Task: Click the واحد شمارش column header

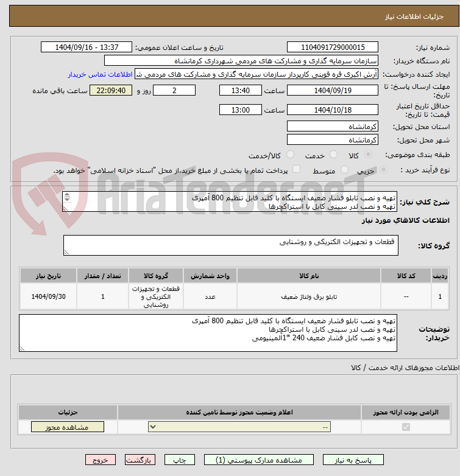Action: (x=210, y=276)
